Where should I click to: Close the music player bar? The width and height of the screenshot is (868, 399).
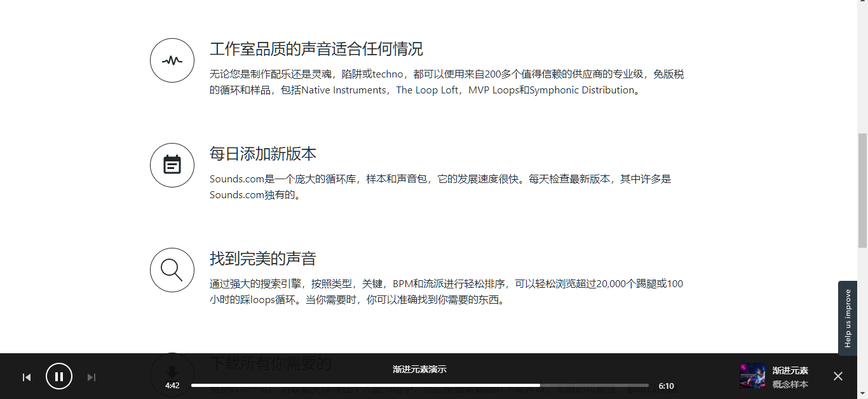(838, 376)
